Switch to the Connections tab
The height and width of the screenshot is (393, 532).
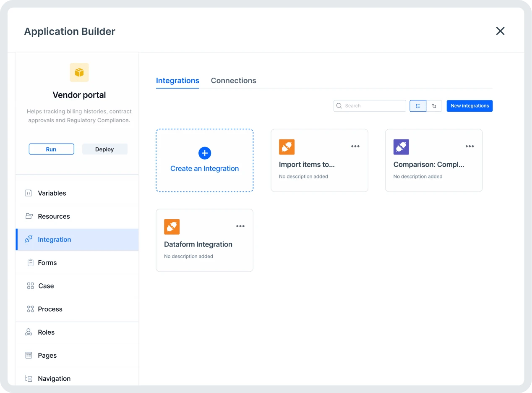233,81
